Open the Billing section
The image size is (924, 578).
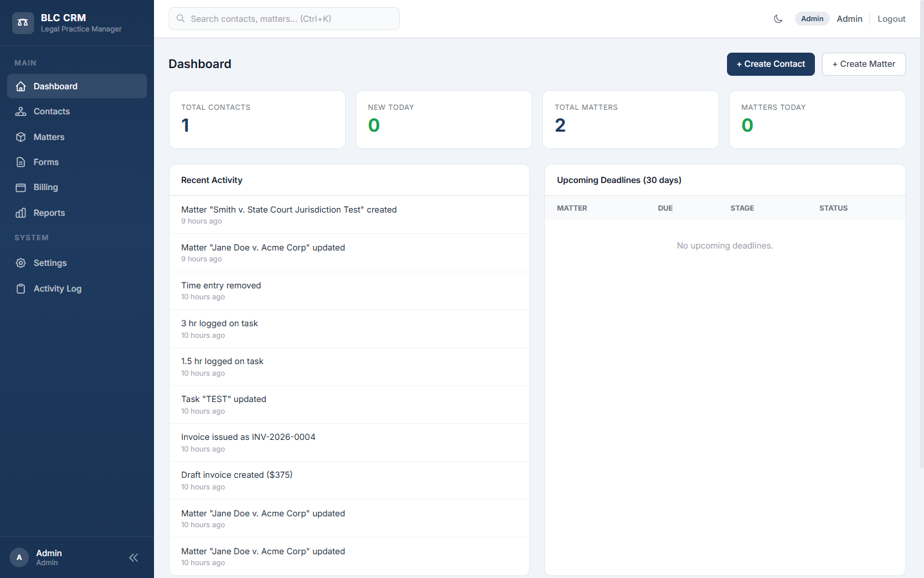(x=77, y=188)
